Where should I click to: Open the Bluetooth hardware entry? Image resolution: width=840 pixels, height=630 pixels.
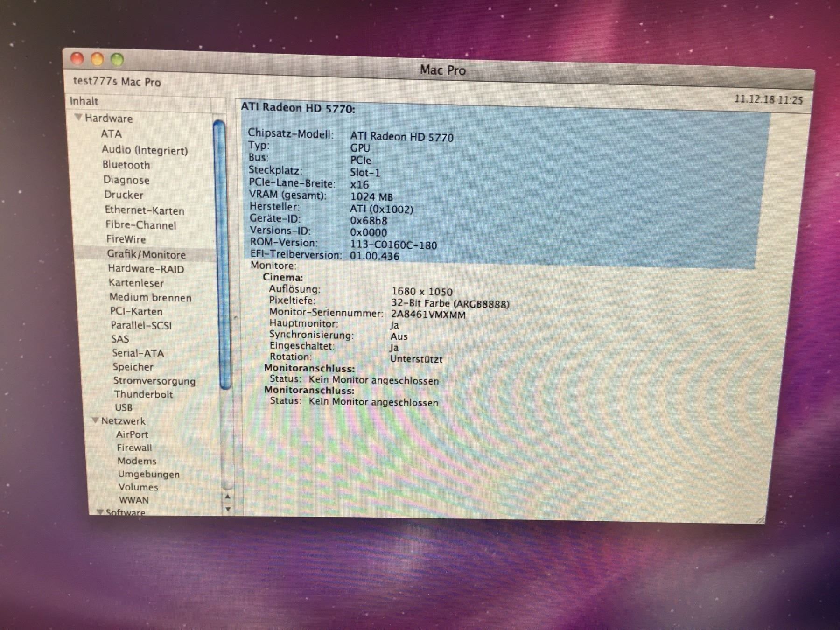(126, 165)
